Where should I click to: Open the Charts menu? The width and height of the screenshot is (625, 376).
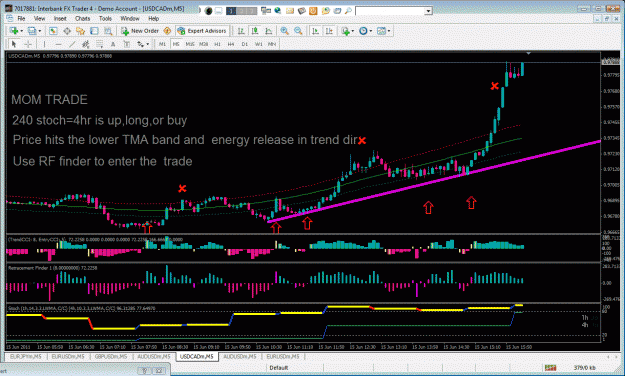click(x=83, y=18)
